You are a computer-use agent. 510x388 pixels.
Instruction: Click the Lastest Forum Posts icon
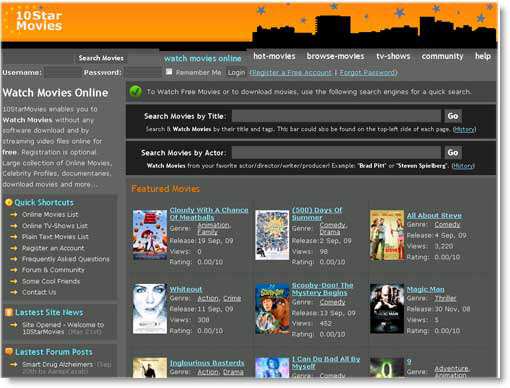9,352
